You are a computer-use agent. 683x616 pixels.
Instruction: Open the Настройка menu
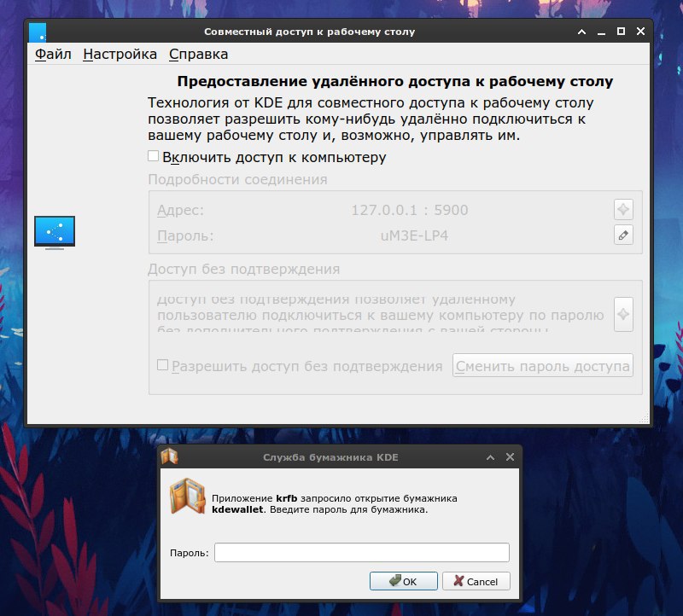click(x=120, y=54)
